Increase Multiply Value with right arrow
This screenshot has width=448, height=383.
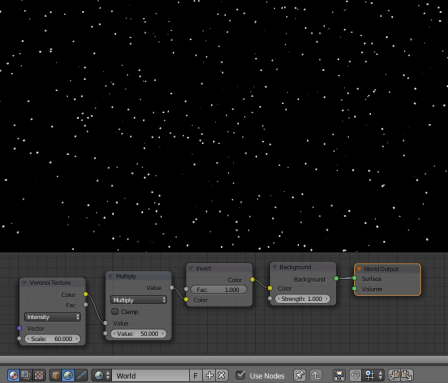tap(163, 333)
